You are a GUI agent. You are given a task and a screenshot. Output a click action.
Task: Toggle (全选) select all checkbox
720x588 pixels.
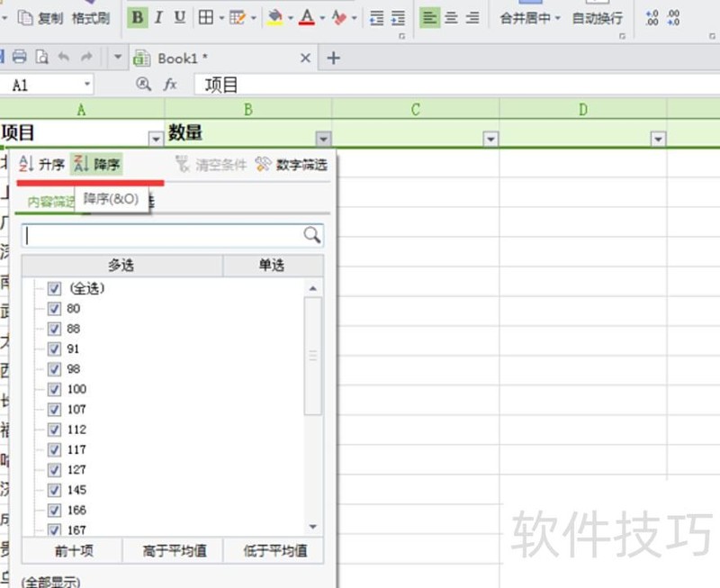click(x=54, y=288)
